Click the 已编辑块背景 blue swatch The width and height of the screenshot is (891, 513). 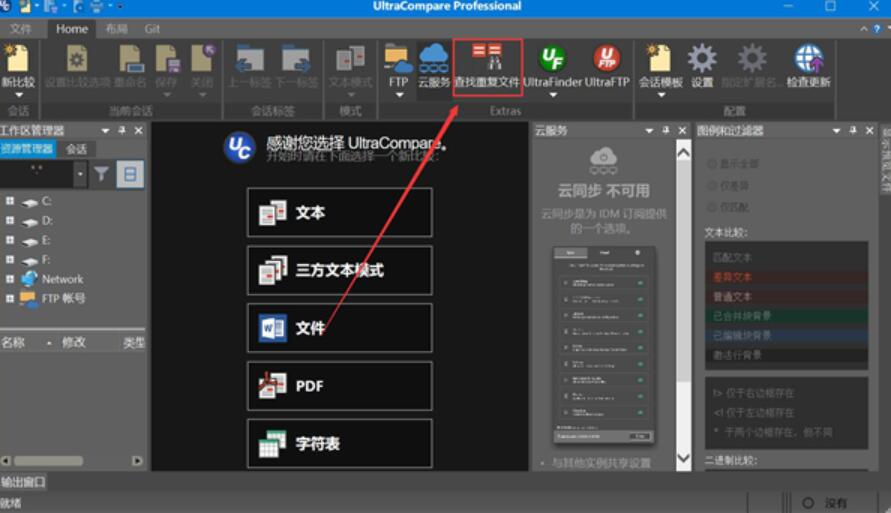coord(786,335)
